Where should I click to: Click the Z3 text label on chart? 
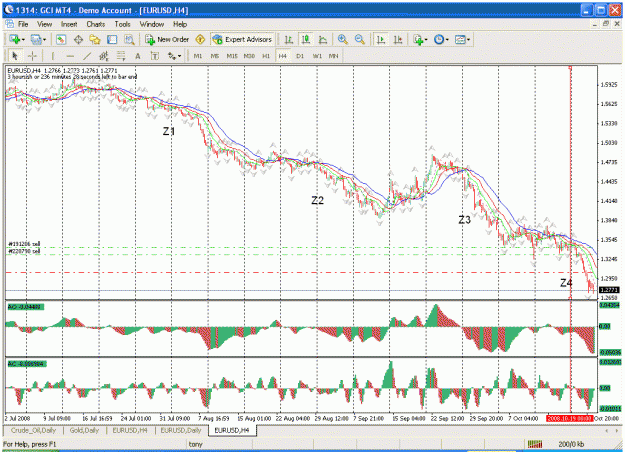(x=464, y=220)
